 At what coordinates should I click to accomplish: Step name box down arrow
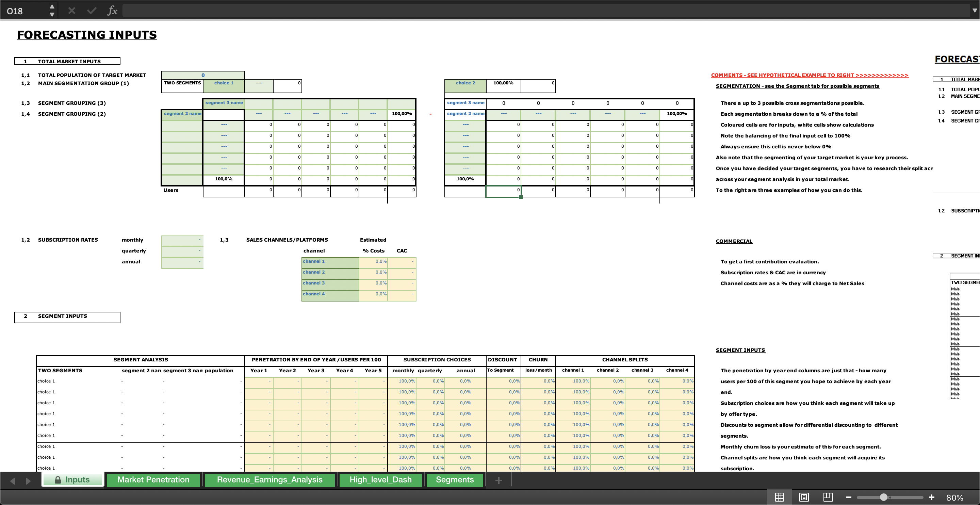pos(52,14)
